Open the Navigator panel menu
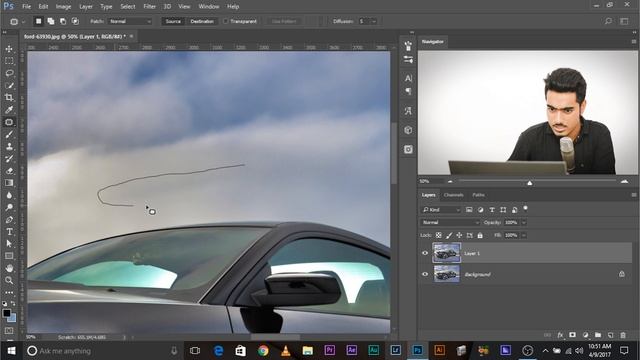The image size is (640, 360). coord(634,42)
